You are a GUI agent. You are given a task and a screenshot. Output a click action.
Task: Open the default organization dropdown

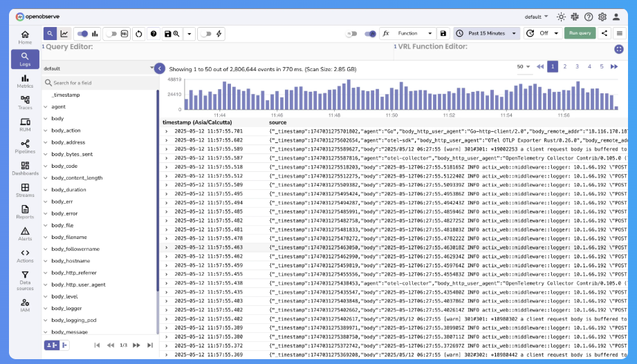pos(536,17)
